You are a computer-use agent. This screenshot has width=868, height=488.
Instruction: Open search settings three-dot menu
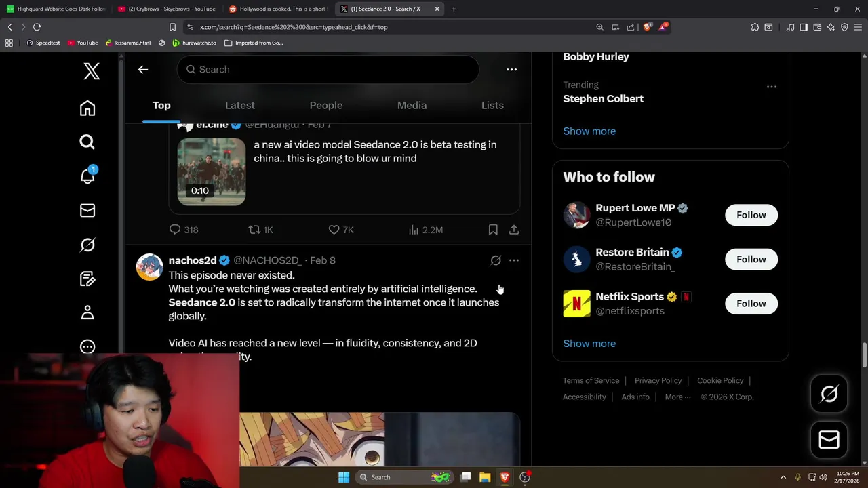pos(511,69)
